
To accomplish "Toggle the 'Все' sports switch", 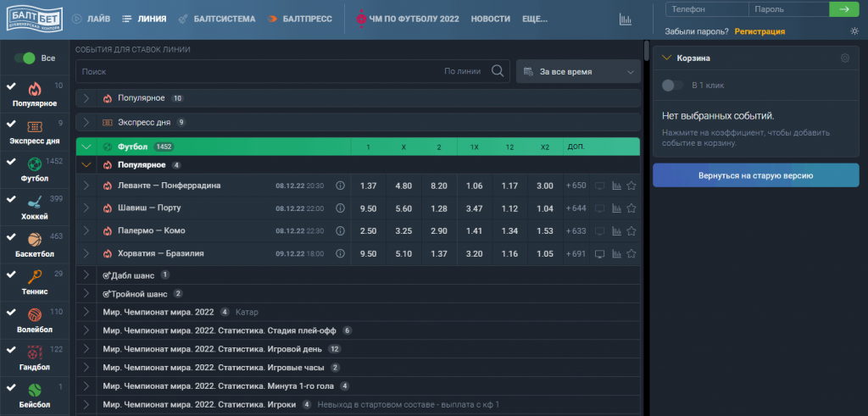I will (x=25, y=58).
